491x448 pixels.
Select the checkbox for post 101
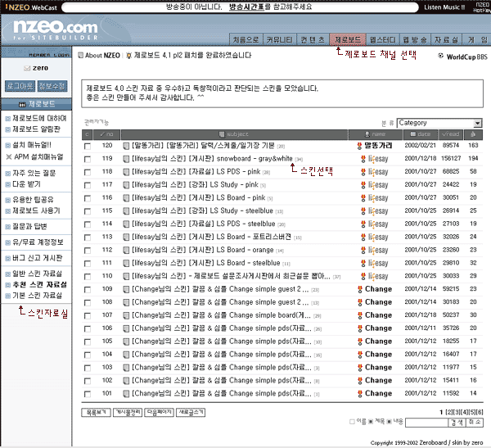pyautogui.click(x=88, y=394)
